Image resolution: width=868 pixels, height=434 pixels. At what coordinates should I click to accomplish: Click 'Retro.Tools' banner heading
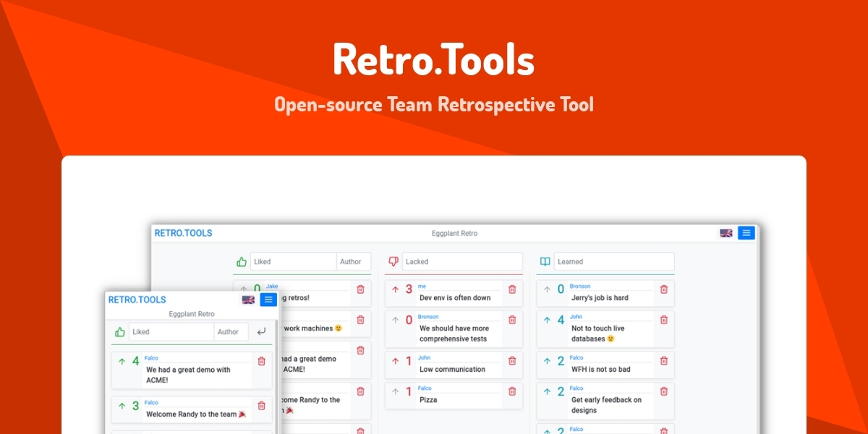[434, 60]
